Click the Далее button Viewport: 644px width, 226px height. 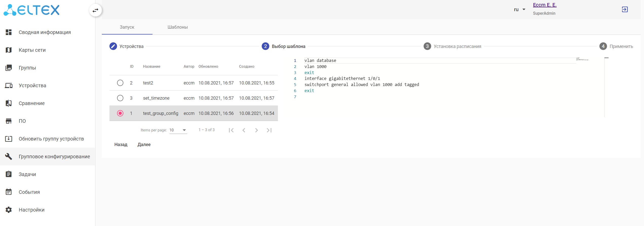tap(144, 145)
